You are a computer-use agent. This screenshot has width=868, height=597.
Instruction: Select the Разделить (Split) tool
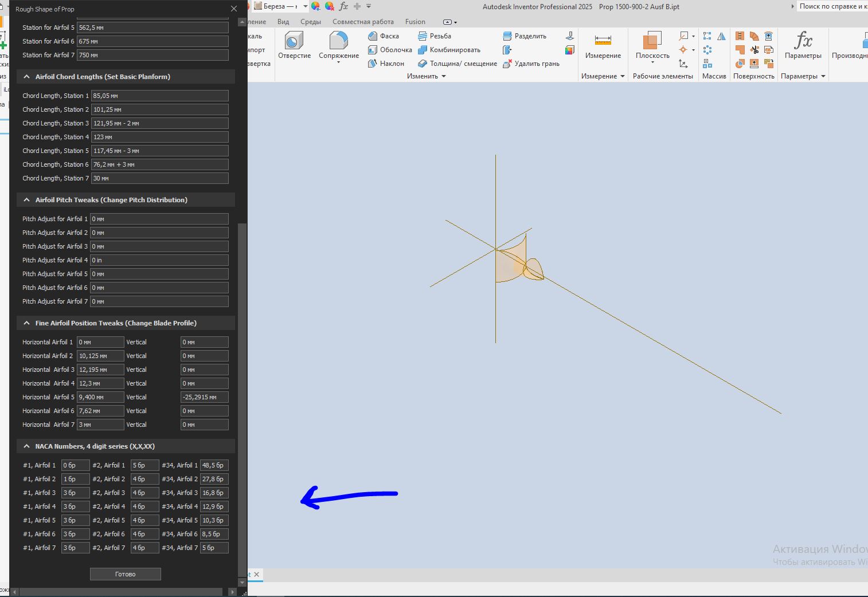pos(525,36)
